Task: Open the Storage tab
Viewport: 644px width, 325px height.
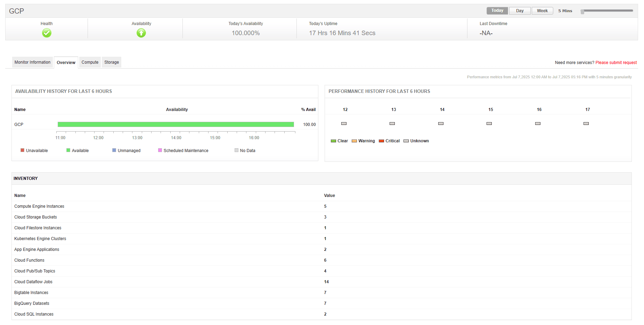Action: click(x=112, y=62)
